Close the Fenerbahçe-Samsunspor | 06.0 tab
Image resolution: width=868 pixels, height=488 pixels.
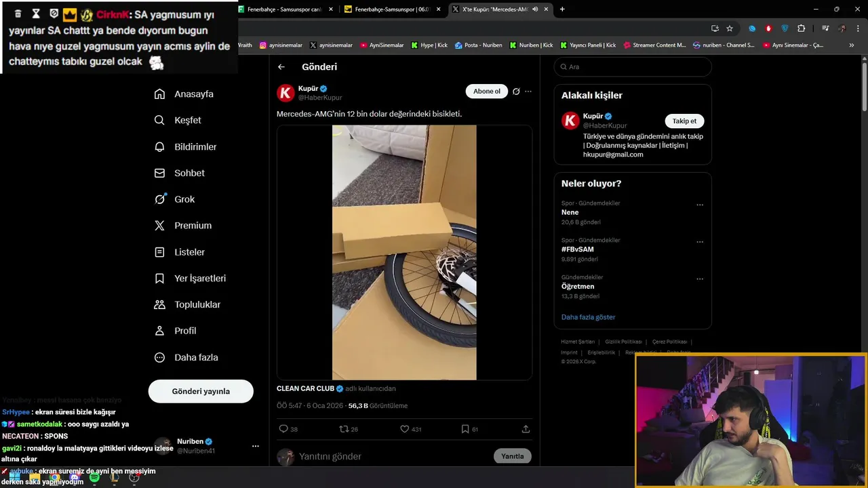point(437,9)
